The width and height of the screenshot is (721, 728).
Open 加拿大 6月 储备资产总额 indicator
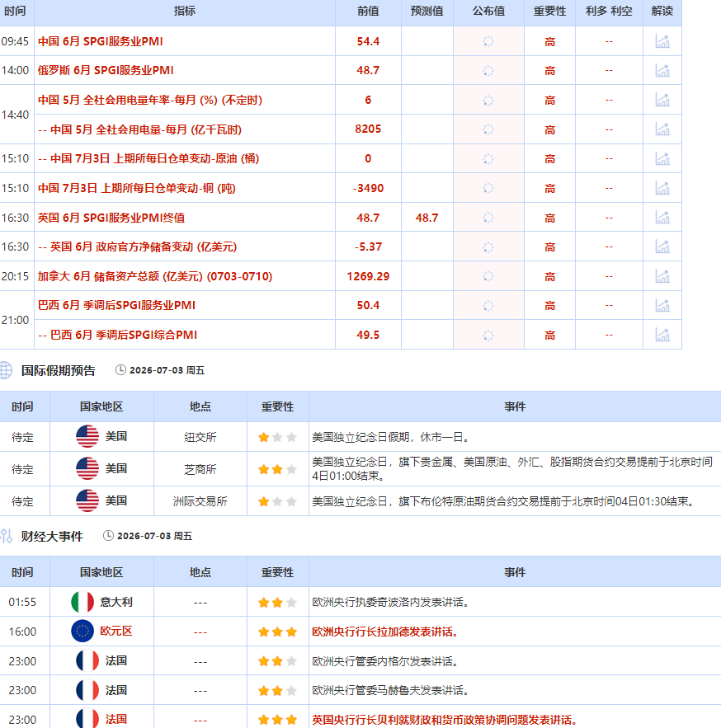(155, 276)
